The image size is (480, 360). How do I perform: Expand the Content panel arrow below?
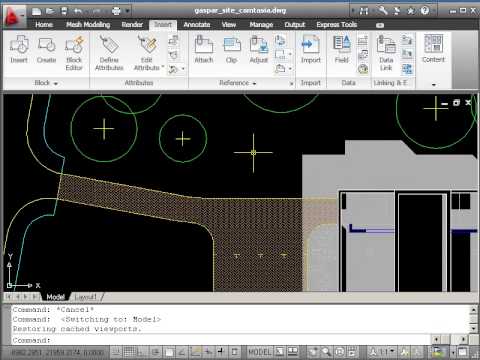[x=434, y=85]
